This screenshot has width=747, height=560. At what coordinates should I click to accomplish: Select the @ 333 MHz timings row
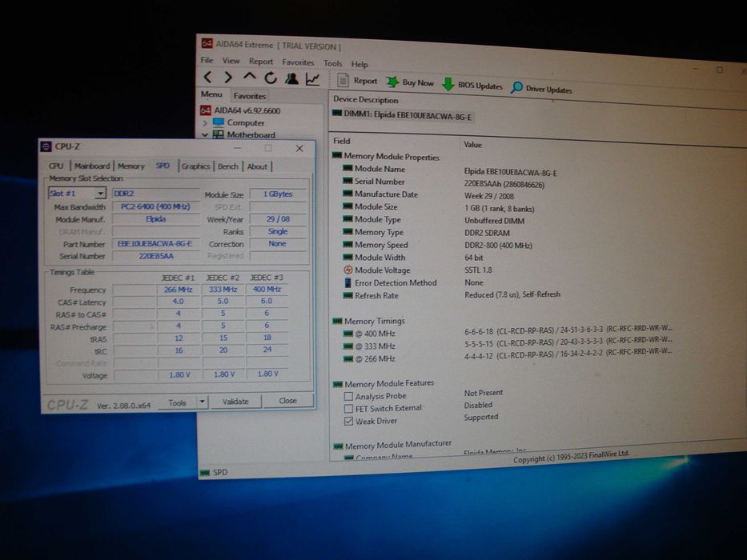point(508,344)
